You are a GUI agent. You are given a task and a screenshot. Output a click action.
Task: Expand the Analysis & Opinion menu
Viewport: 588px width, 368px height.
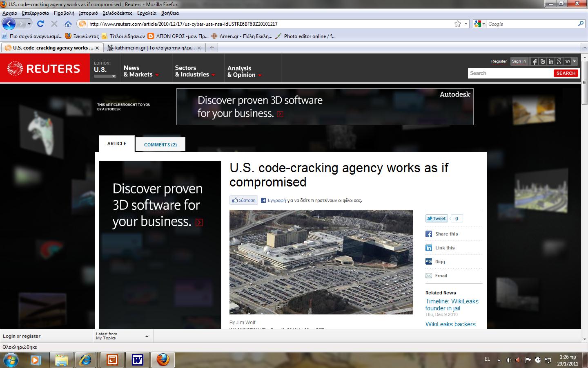pyautogui.click(x=245, y=72)
